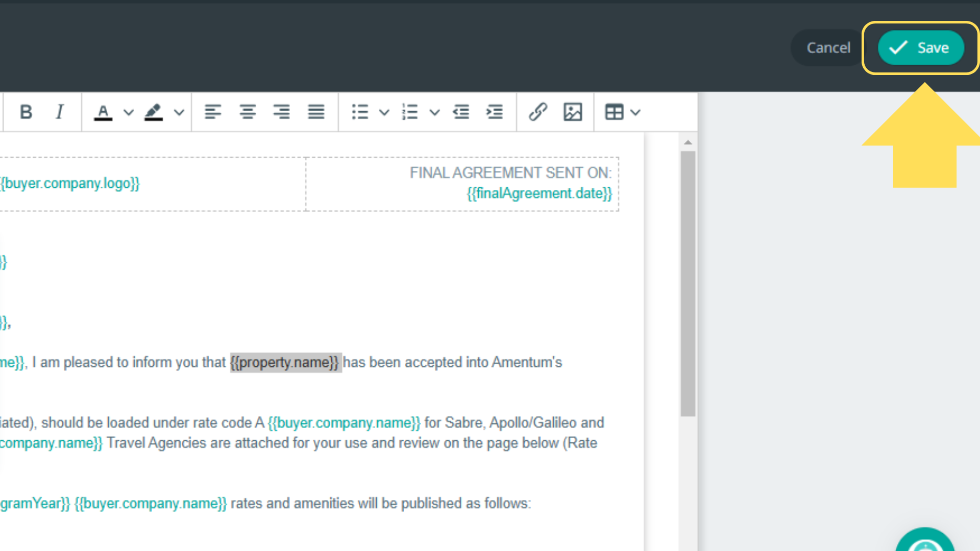The height and width of the screenshot is (551, 980).
Task: Click the editor's vertical scrollbar thumb
Action: pos(688,283)
